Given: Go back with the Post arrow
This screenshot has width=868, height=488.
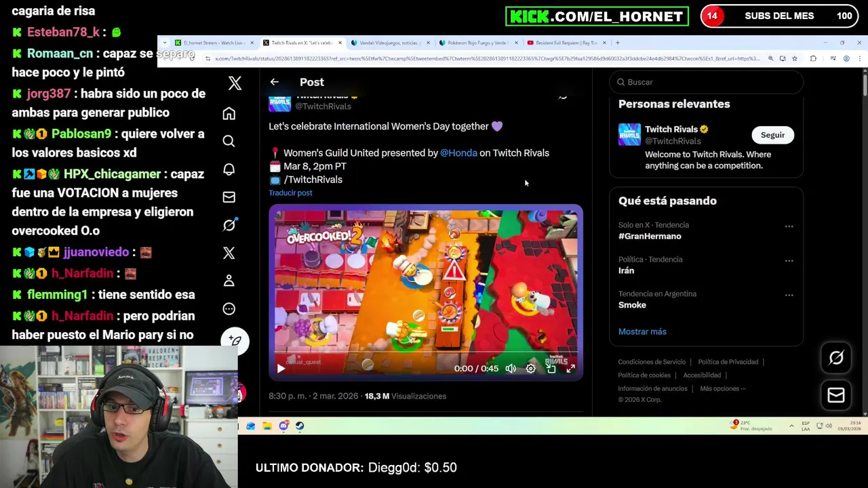Looking at the screenshot, I should click(x=274, y=82).
